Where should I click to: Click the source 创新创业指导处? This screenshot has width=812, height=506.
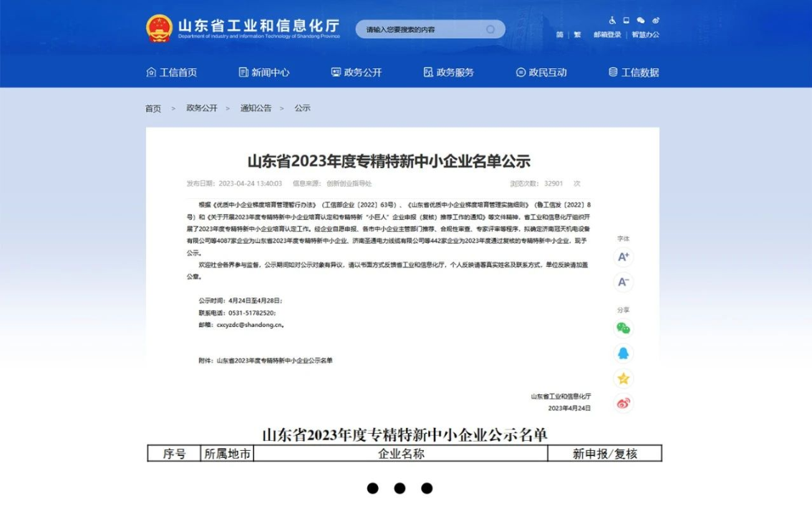[x=349, y=184]
